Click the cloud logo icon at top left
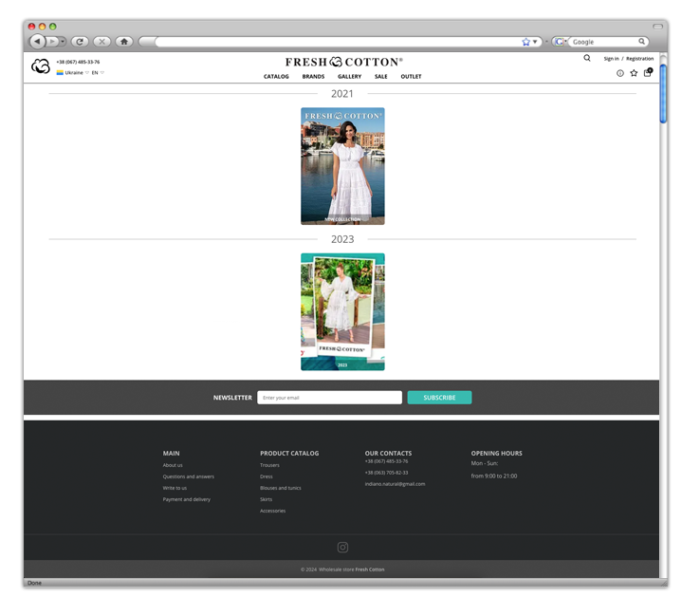This screenshot has width=682, height=616. pyautogui.click(x=41, y=66)
